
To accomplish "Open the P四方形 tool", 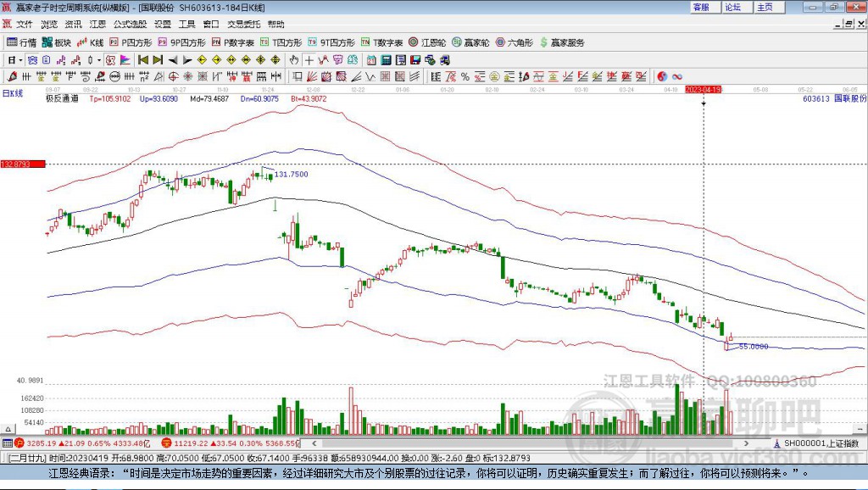I will pos(131,42).
